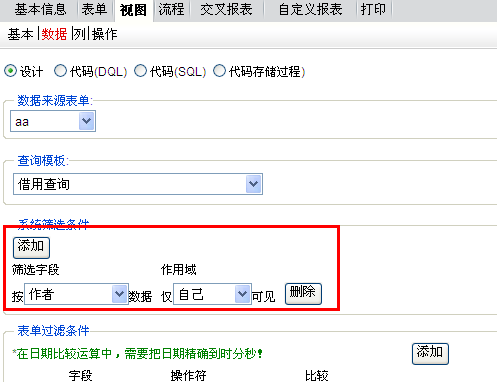
Task: Open the 流程 tab
Action: (171, 9)
